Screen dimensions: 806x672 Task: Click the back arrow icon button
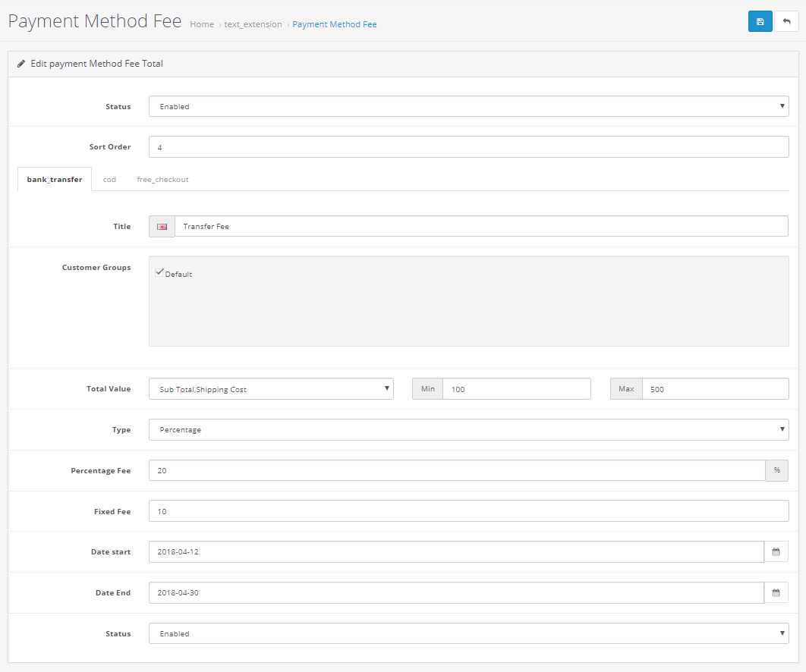point(786,21)
